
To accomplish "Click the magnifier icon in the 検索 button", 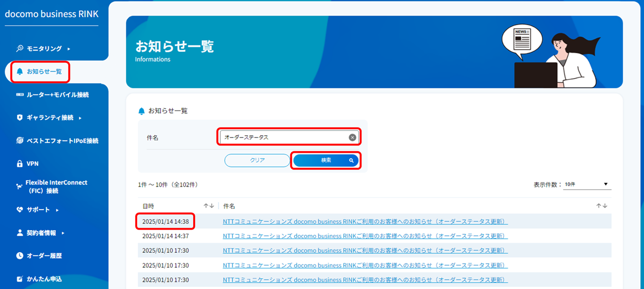I will point(352,160).
